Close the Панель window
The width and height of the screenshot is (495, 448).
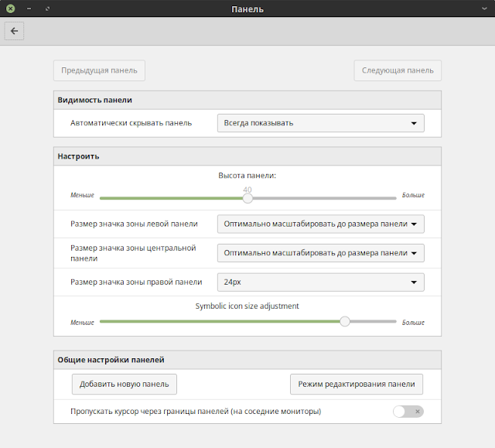point(10,9)
